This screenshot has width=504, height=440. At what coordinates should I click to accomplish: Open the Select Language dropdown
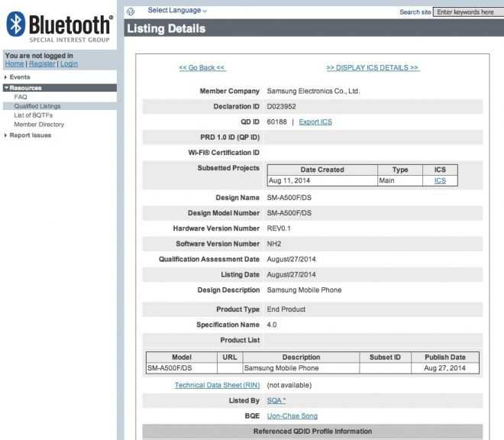176,11
